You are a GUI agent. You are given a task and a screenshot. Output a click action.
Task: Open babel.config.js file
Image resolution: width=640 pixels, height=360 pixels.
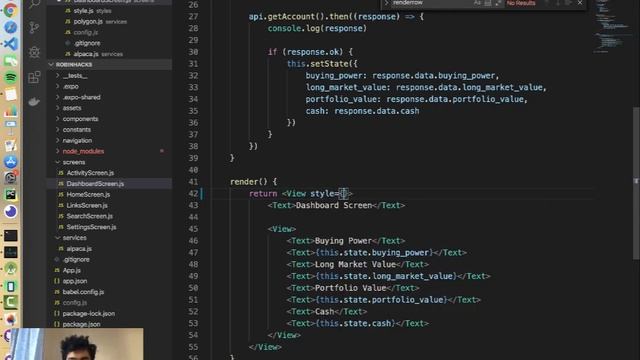coord(110,292)
